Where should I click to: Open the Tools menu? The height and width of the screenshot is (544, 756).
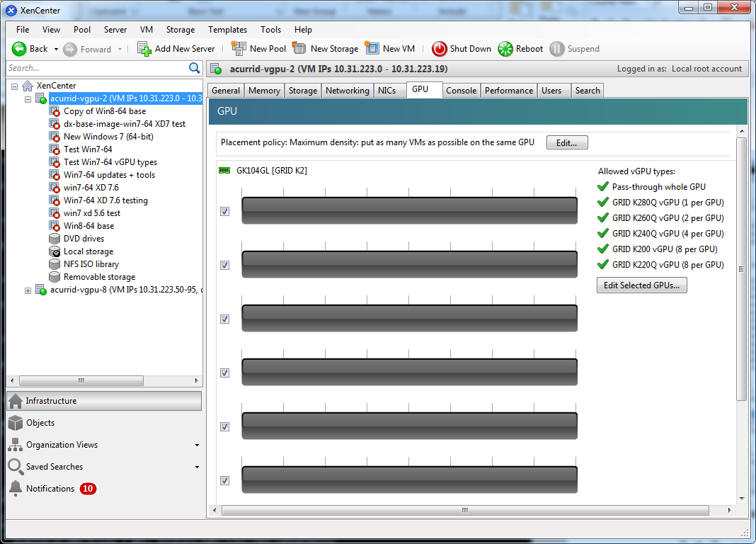(x=270, y=30)
